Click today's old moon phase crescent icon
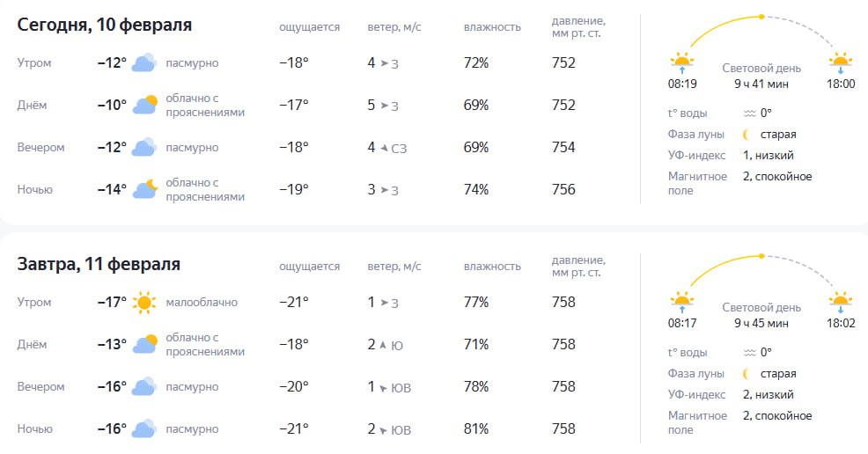Image resolution: width=868 pixels, height=454 pixels. (x=747, y=135)
